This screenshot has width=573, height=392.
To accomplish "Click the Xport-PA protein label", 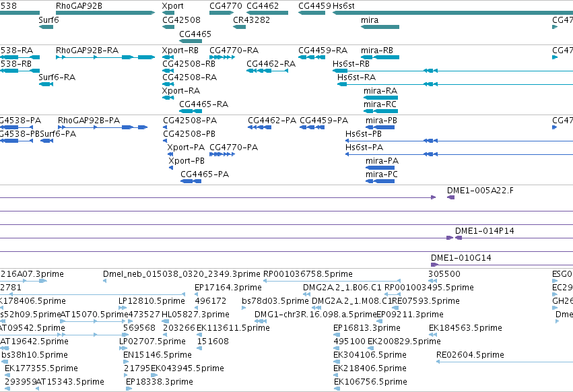I will pos(186,148).
